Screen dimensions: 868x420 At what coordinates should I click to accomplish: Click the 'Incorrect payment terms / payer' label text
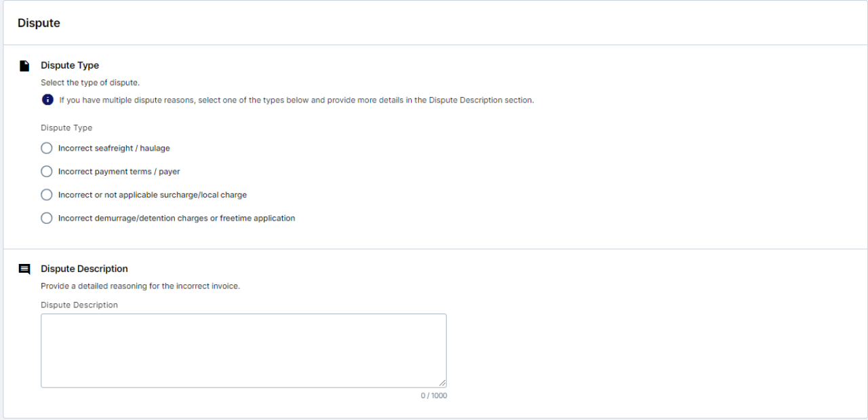click(119, 172)
